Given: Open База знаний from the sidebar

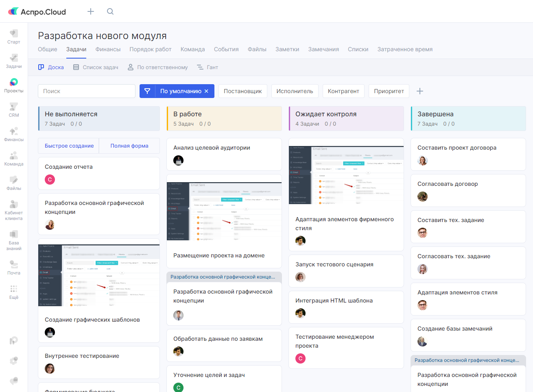Looking at the screenshot, I should point(14,240).
